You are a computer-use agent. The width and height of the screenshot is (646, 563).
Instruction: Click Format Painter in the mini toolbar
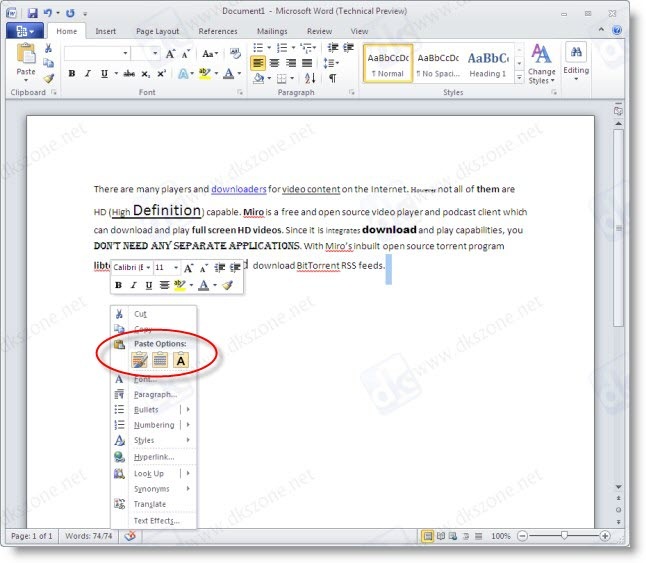(x=227, y=285)
